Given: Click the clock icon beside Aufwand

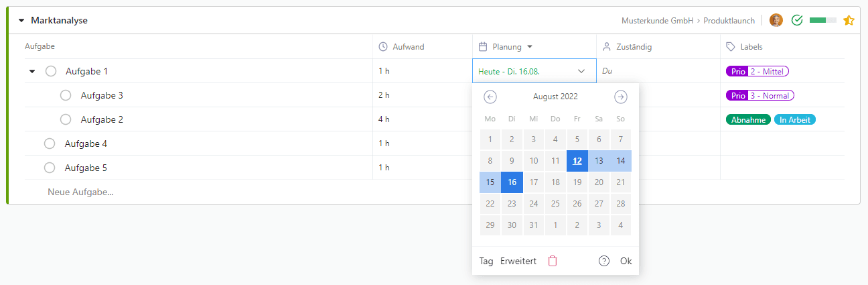Looking at the screenshot, I should [x=383, y=47].
